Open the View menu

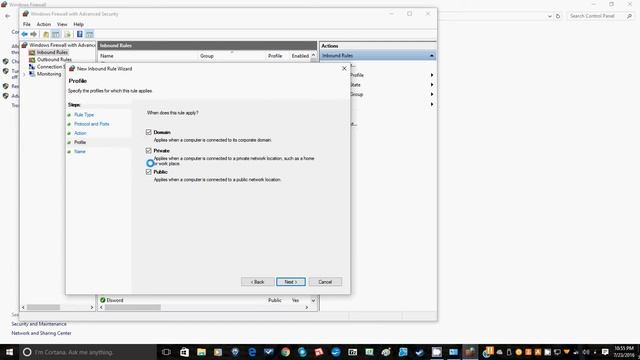point(62,24)
